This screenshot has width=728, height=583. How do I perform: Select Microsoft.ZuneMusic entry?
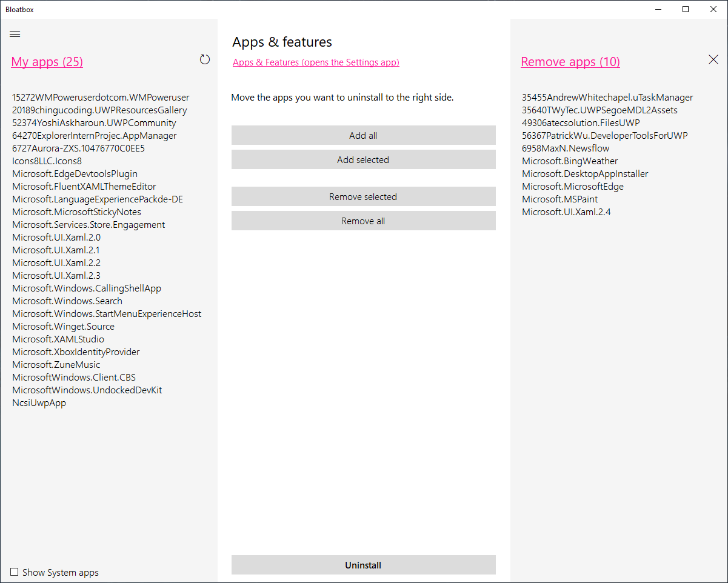[56, 365]
